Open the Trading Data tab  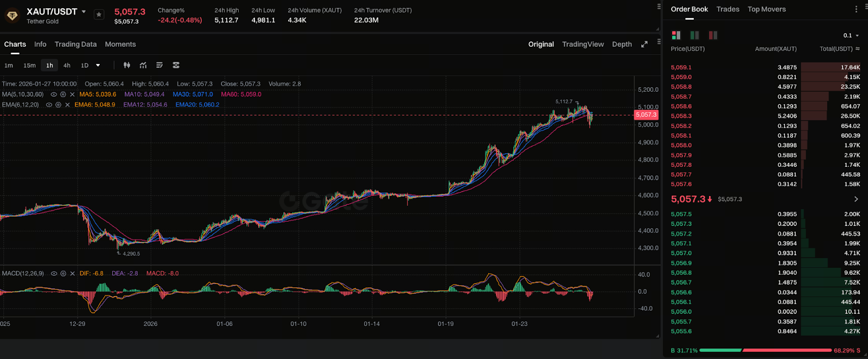tap(75, 45)
